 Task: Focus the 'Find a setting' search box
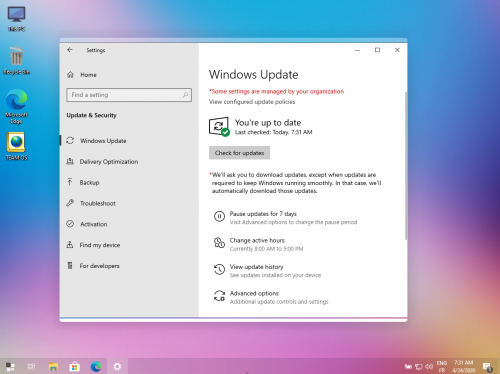[129, 95]
